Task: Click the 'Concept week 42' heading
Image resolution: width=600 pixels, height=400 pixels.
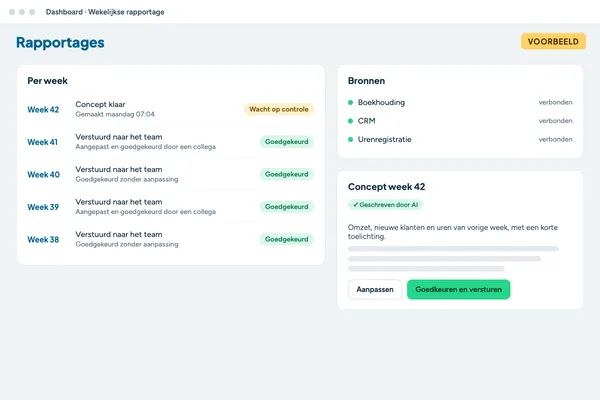Action: click(x=386, y=187)
